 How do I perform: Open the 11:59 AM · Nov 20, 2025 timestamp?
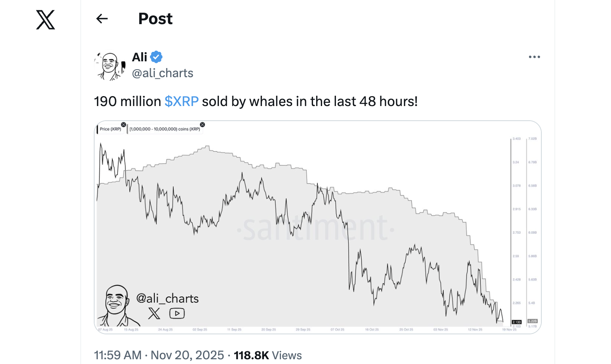click(159, 355)
